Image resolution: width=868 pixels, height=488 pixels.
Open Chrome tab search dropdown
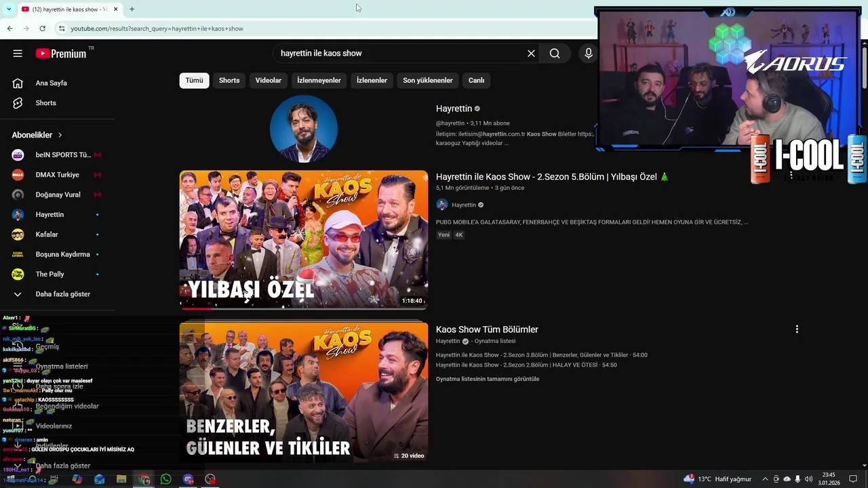(x=8, y=9)
